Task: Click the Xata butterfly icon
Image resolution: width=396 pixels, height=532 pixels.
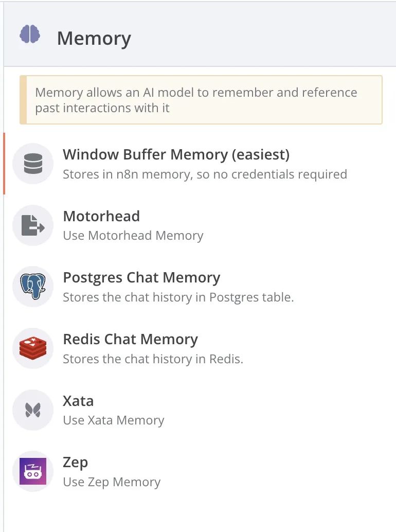Action: (x=33, y=410)
